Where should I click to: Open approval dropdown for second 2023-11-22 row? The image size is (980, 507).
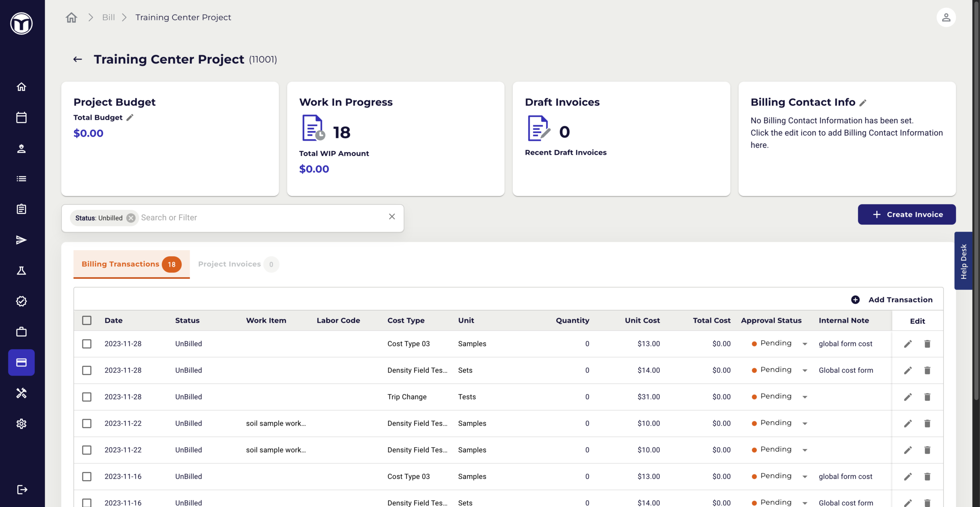pos(805,450)
